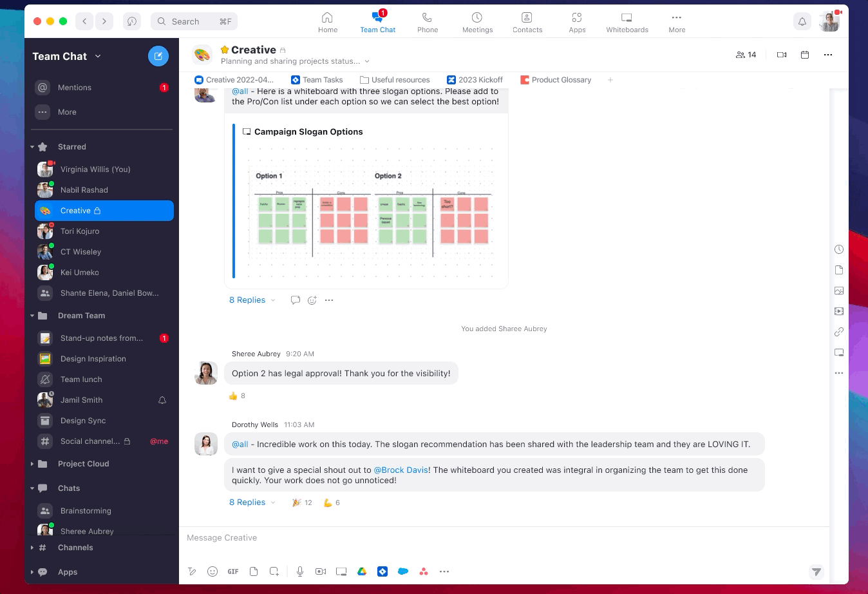Expand 8 Replies under whiteboard message
Viewport: 868px width, 594px height.
252,300
